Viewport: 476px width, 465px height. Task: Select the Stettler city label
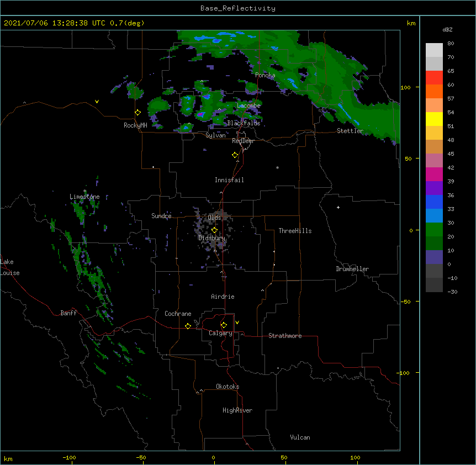350,131
